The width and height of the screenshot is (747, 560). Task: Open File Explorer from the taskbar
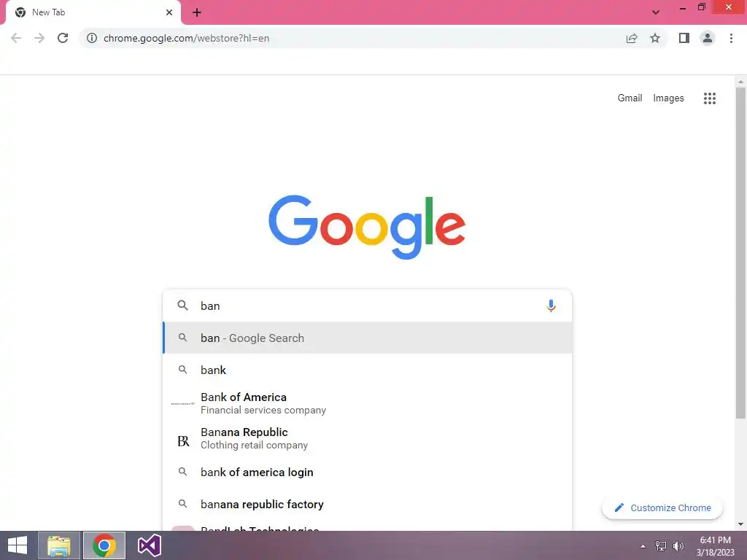58,545
